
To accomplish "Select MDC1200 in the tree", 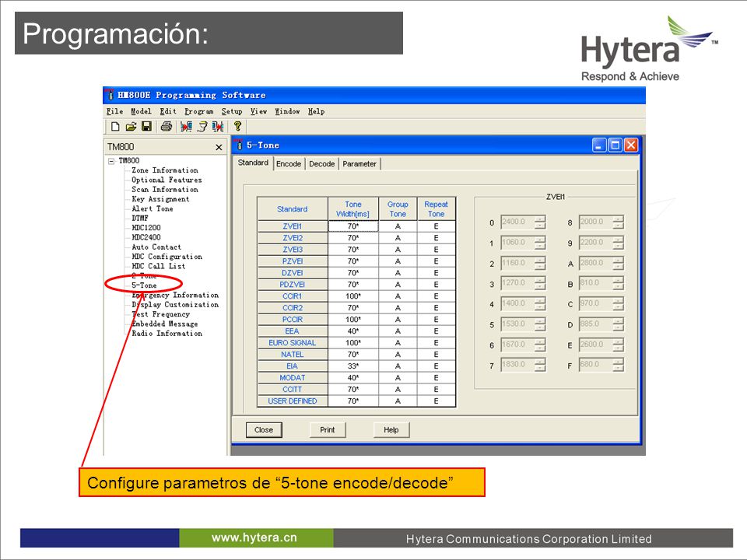I will click(146, 228).
